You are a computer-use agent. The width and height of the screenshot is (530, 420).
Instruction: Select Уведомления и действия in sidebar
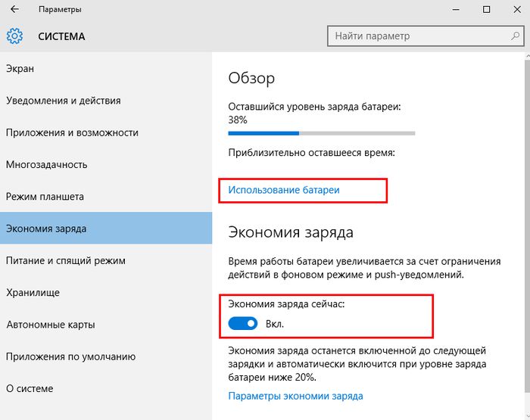(63, 101)
